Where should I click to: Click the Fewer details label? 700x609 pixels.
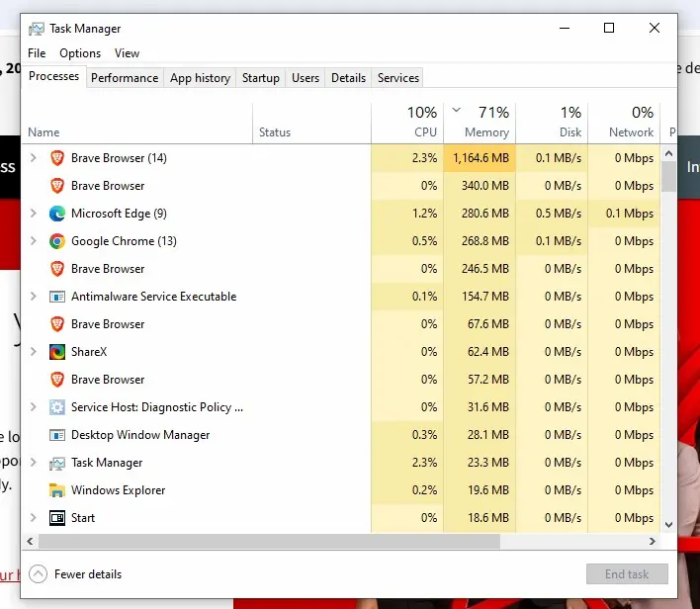point(88,574)
